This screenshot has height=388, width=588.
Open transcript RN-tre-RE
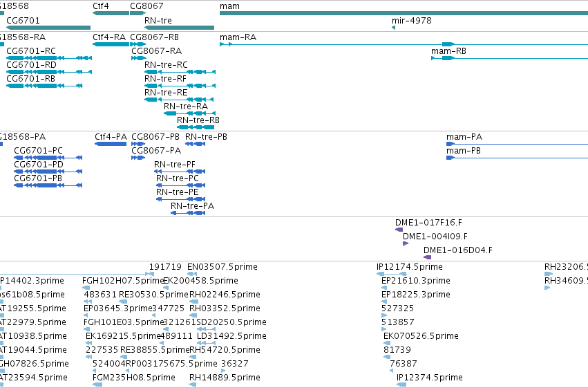click(166, 92)
